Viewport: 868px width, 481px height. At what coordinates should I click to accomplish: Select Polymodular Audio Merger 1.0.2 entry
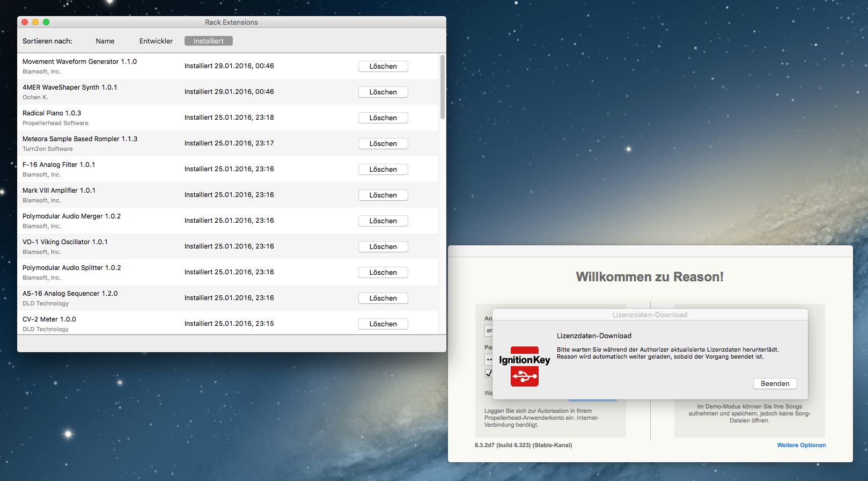coord(72,216)
